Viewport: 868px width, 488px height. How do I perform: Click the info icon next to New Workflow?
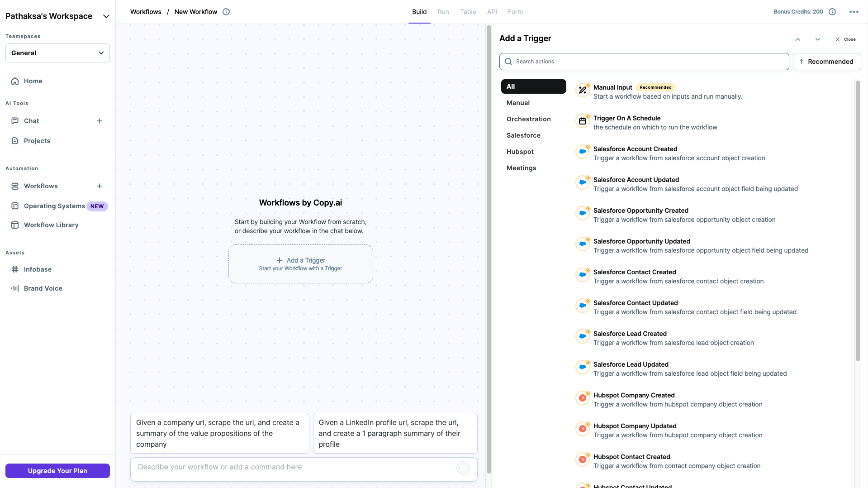click(226, 12)
